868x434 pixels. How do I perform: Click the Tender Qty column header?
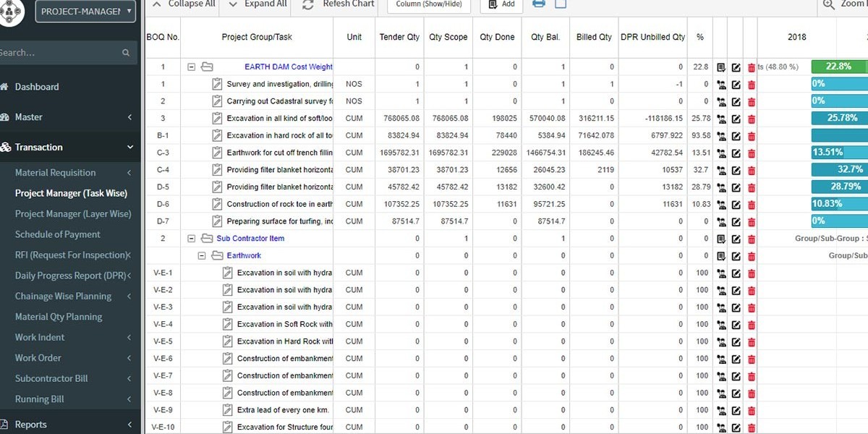399,37
